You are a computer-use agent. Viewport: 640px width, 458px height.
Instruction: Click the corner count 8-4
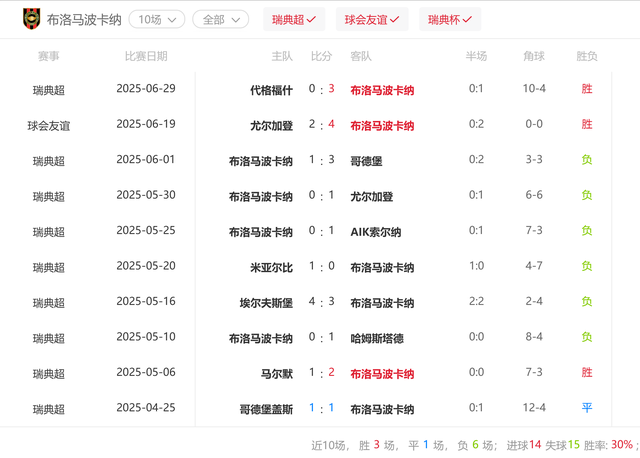[x=534, y=337]
